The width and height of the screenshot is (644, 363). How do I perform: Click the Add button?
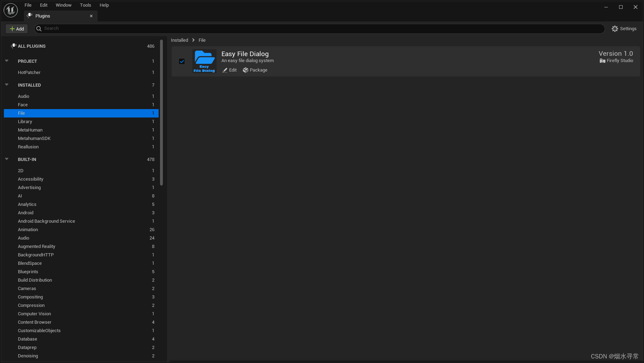(16, 28)
